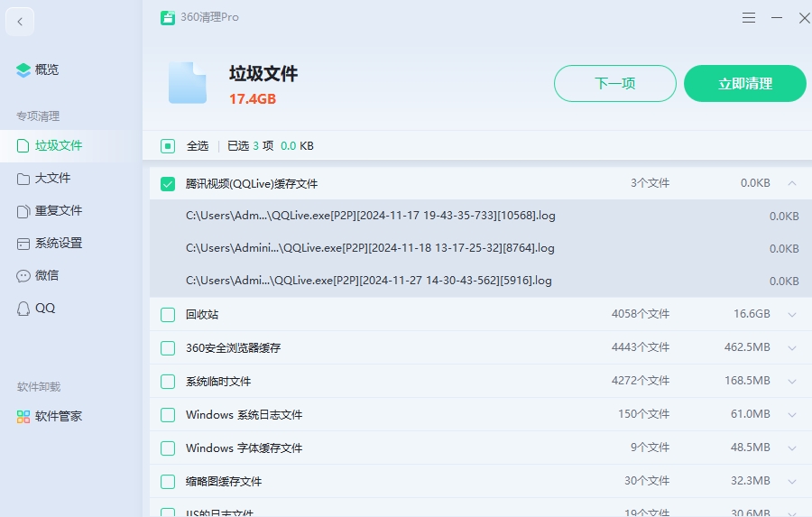812x517 pixels.
Task: Click the 168.5MB size value
Action: point(747,381)
